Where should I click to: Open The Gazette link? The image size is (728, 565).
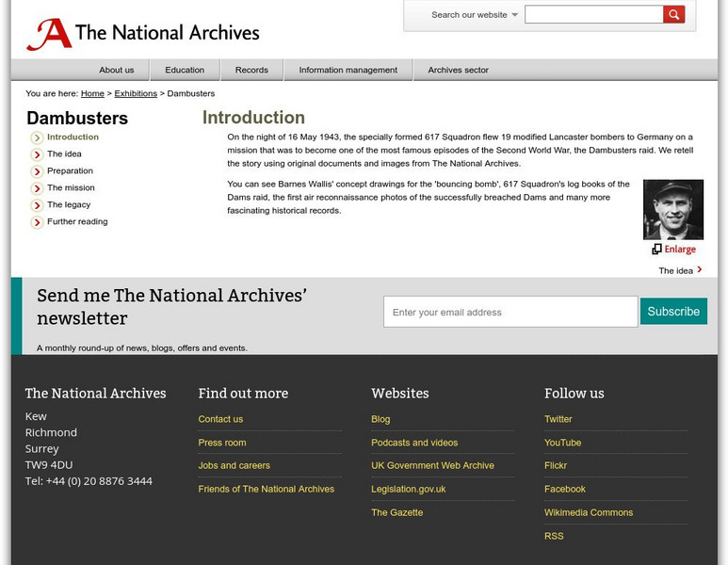(x=397, y=513)
